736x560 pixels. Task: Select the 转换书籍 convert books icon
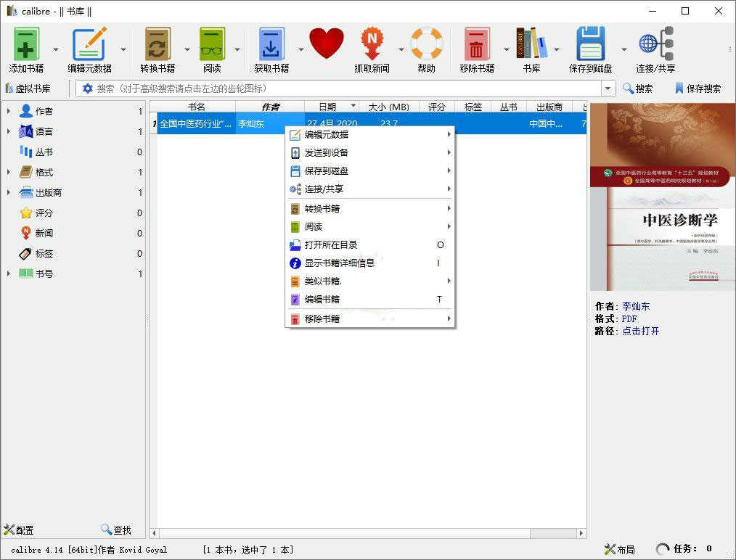158,45
